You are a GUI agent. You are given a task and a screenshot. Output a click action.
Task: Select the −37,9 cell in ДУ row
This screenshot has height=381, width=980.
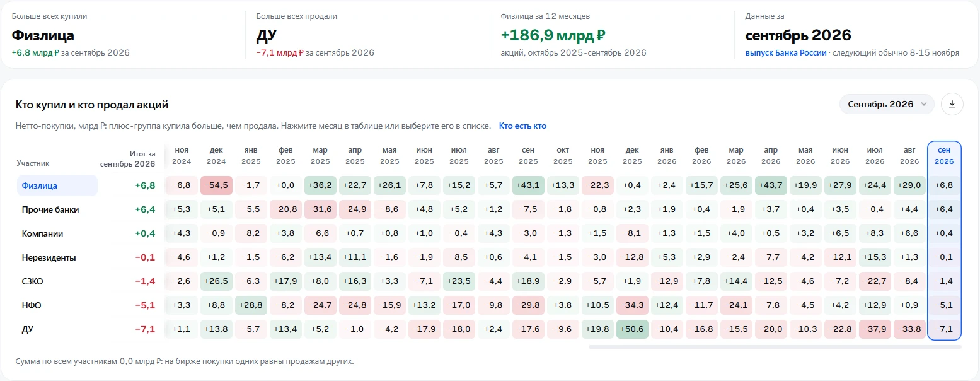(x=875, y=329)
